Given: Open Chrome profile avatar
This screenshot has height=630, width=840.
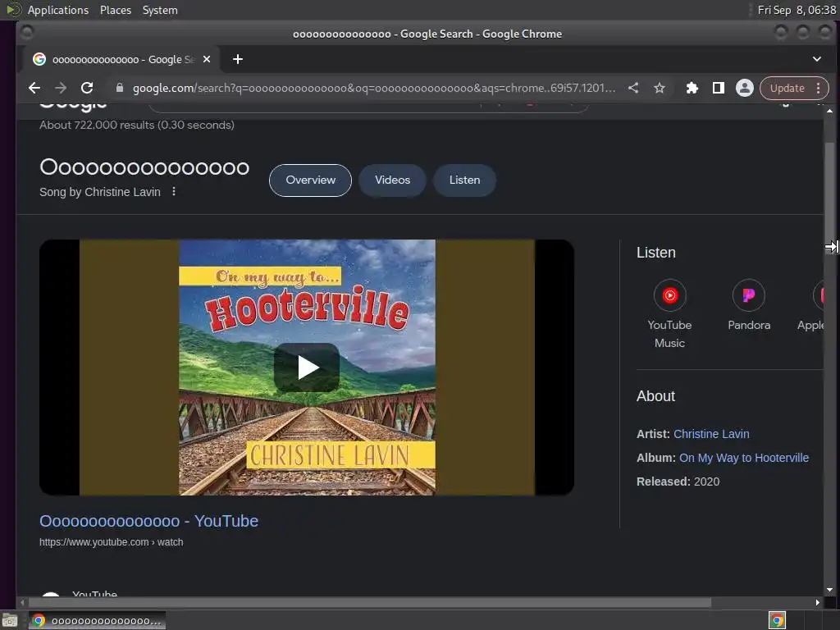Looking at the screenshot, I should click(745, 88).
